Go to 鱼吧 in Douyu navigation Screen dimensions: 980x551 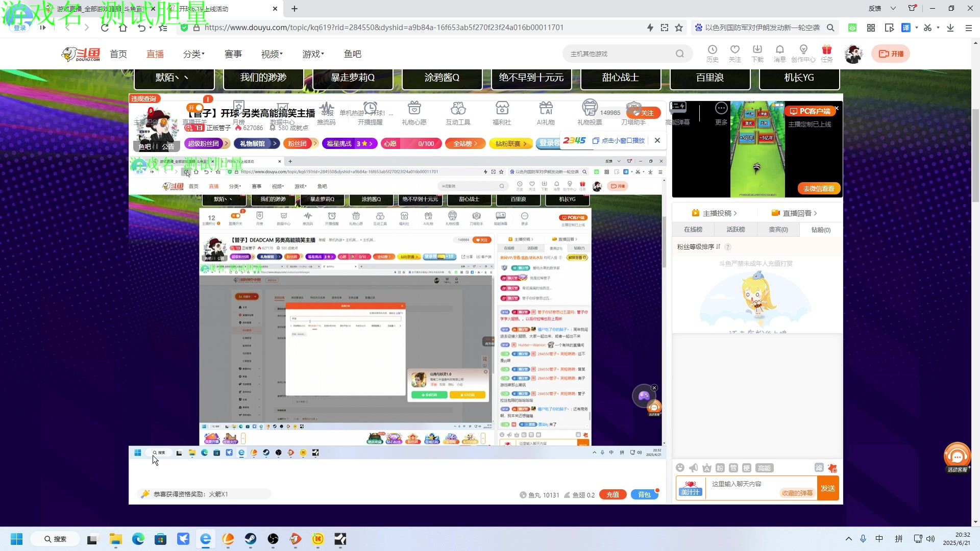(x=353, y=54)
